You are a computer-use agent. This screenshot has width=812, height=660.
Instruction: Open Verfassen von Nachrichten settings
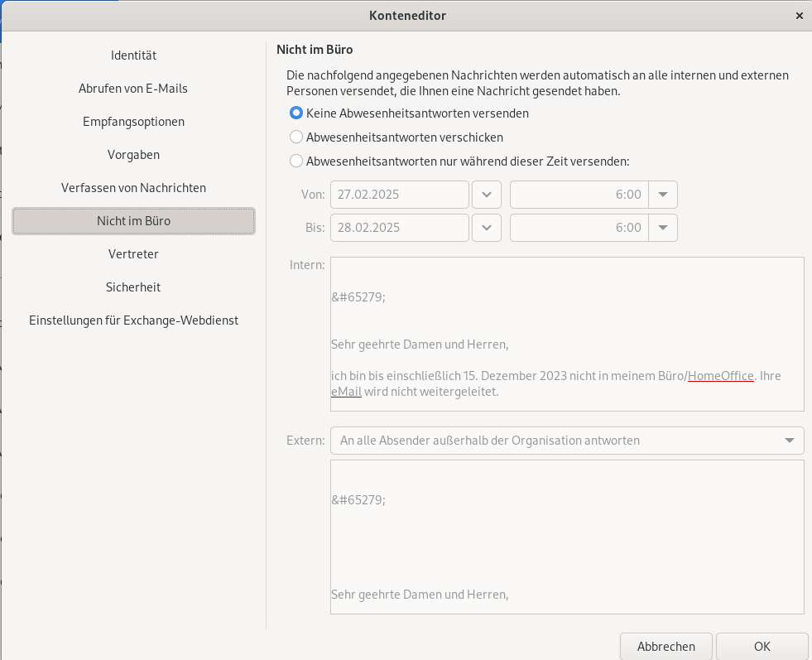[x=133, y=188]
